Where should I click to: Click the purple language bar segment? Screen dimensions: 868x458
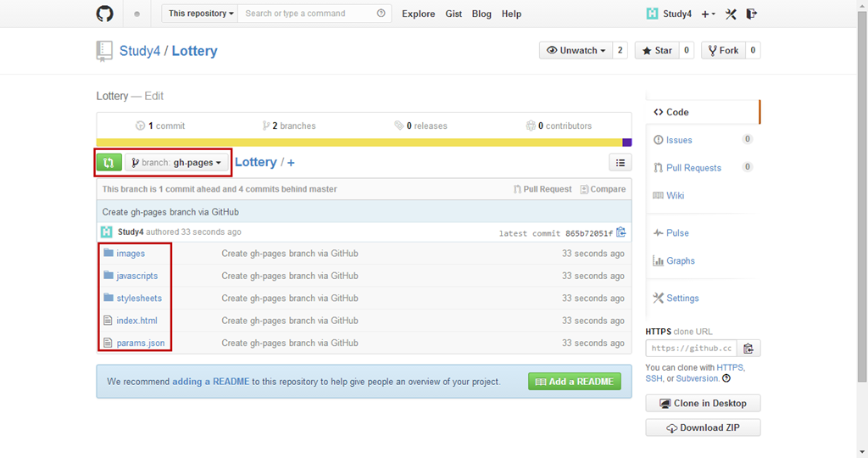627,142
